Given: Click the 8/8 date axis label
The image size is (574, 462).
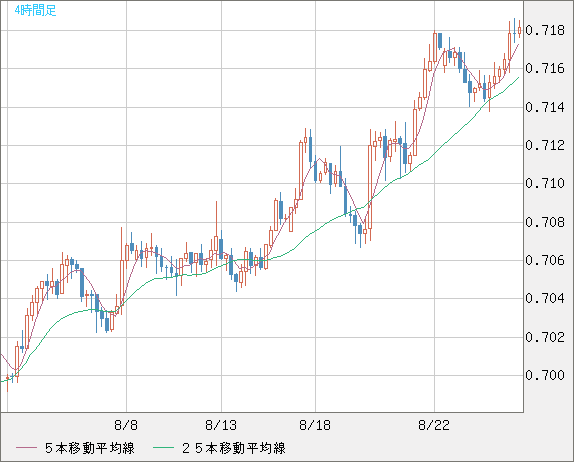Looking at the screenshot, I should point(126,425).
